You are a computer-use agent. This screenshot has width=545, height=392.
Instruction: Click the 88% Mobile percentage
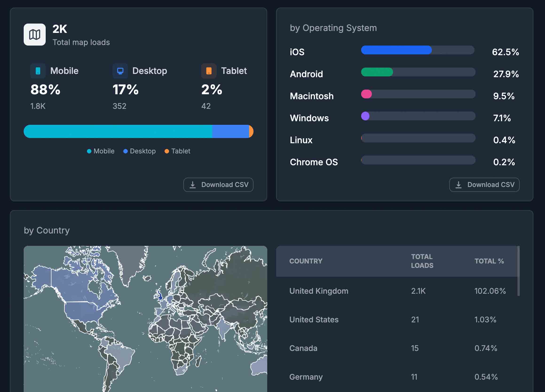coord(45,90)
